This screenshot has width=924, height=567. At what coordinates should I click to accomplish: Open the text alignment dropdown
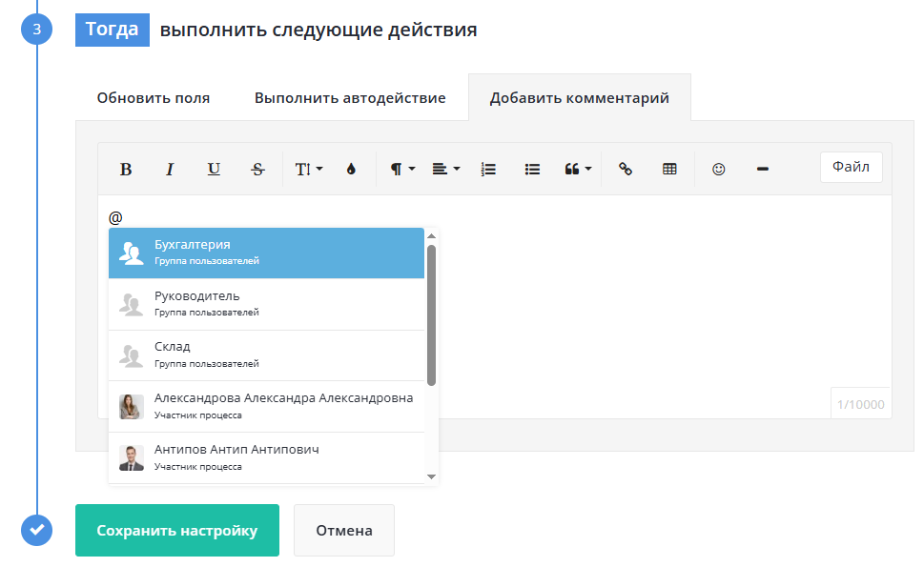point(445,169)
